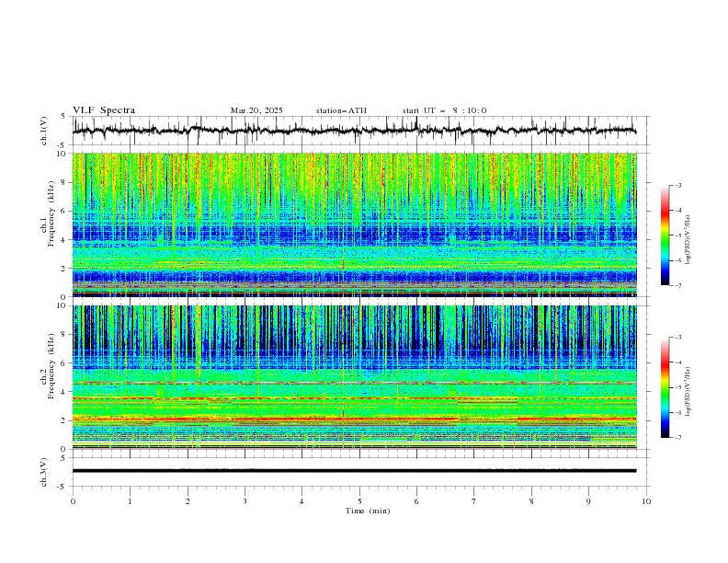
Task: Click the "ch.3(V)" axis label
Action: pos(44,472)
